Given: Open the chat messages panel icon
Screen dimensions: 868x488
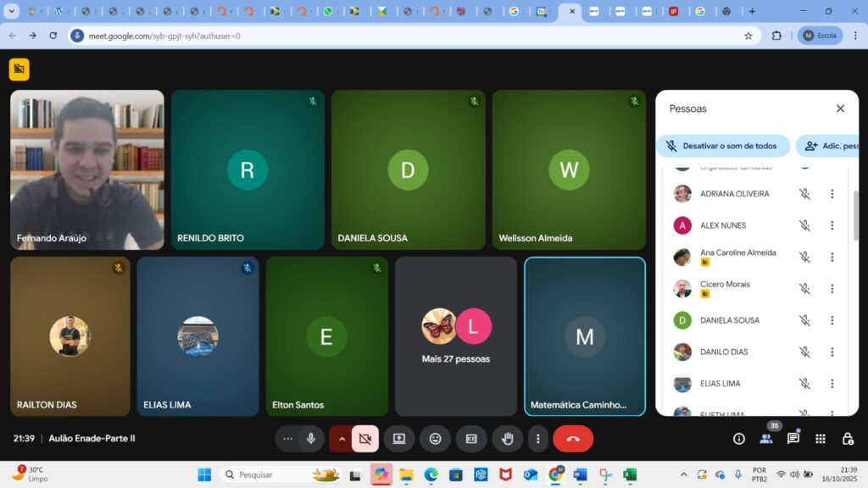Looking at the screenshot, I should coord(793,439).
